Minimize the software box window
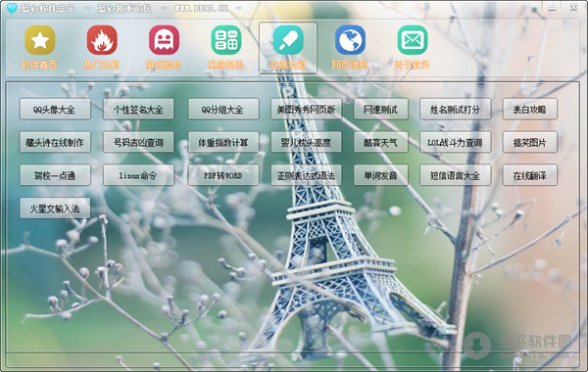The width and height of the screenshot is (588, 372). tap(552, 8)
